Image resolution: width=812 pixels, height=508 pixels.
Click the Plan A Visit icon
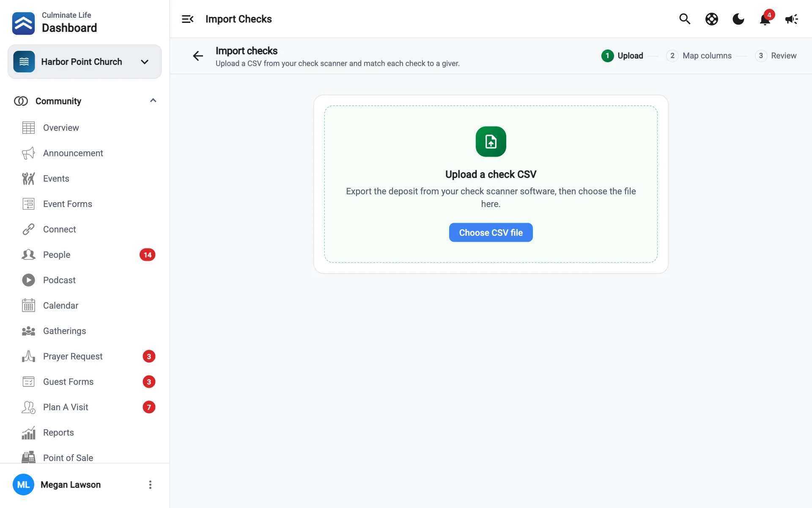(x=28, y=407)
